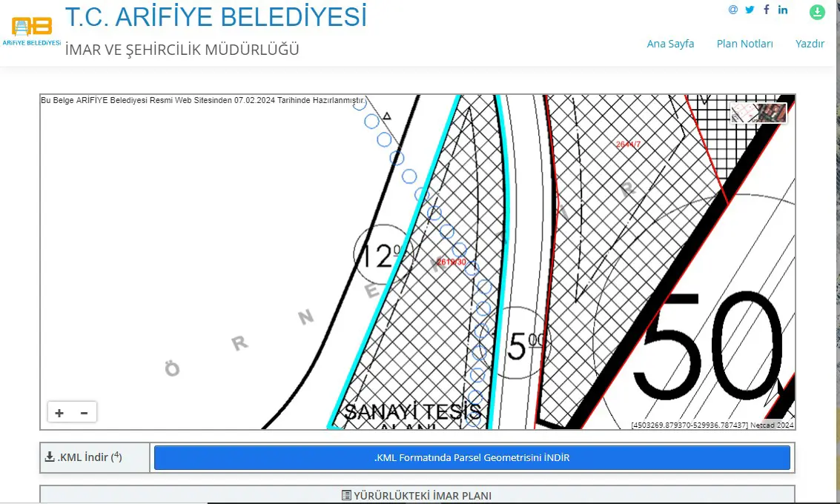Click the İMAR VE ŞEHİRCİLİK MÜDÜRLÜĞÜ subtitle

click(x=182, y=49)
